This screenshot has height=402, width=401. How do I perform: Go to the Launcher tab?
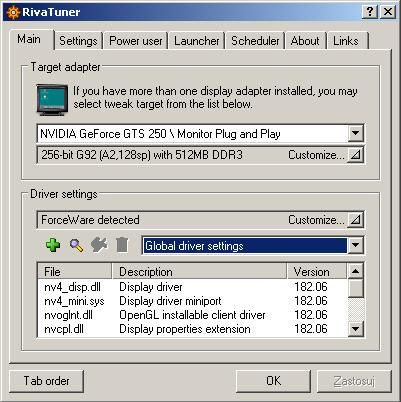(196, 41)
